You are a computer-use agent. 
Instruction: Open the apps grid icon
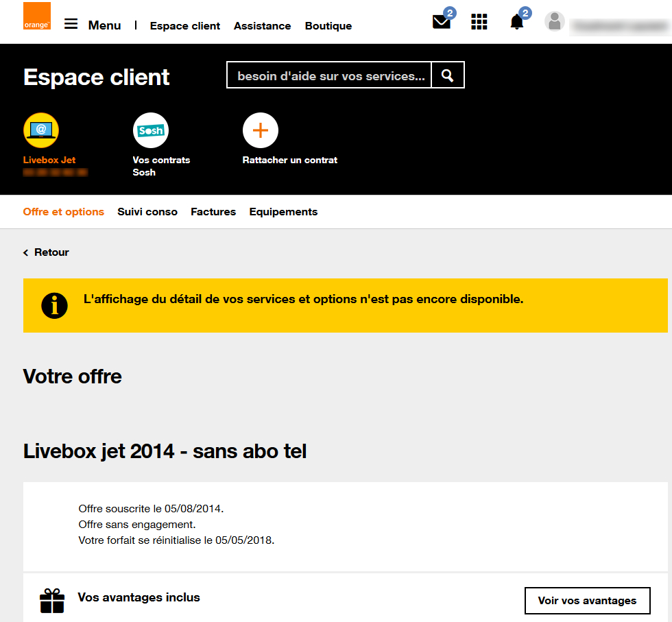point(479,21)
